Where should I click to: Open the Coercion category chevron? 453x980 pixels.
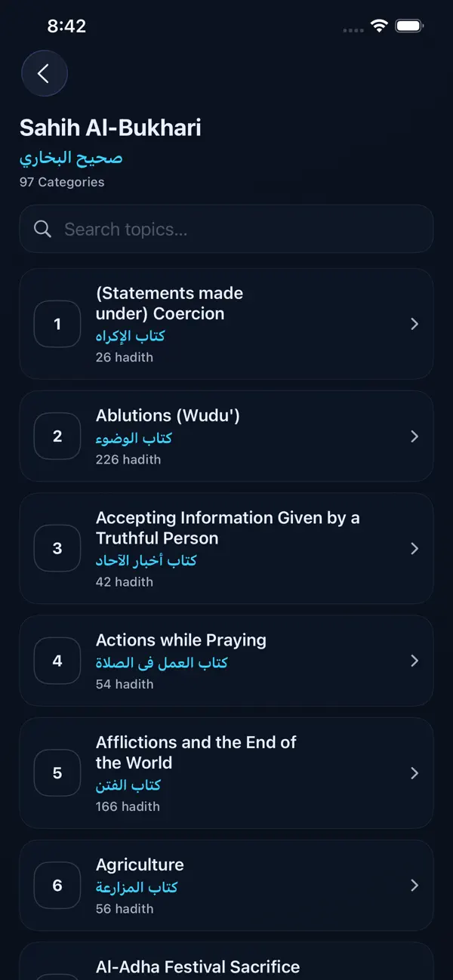point(414,324)
